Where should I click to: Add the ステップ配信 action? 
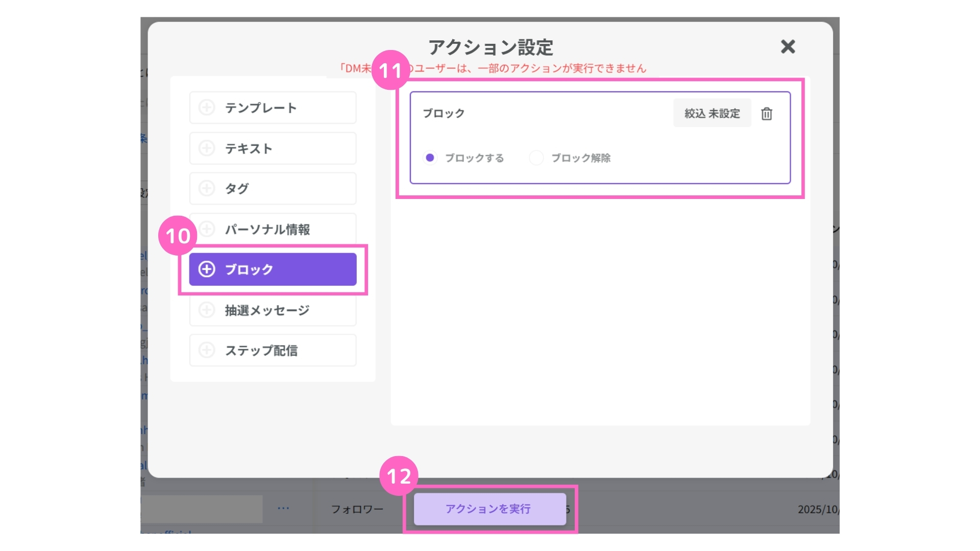273,350
